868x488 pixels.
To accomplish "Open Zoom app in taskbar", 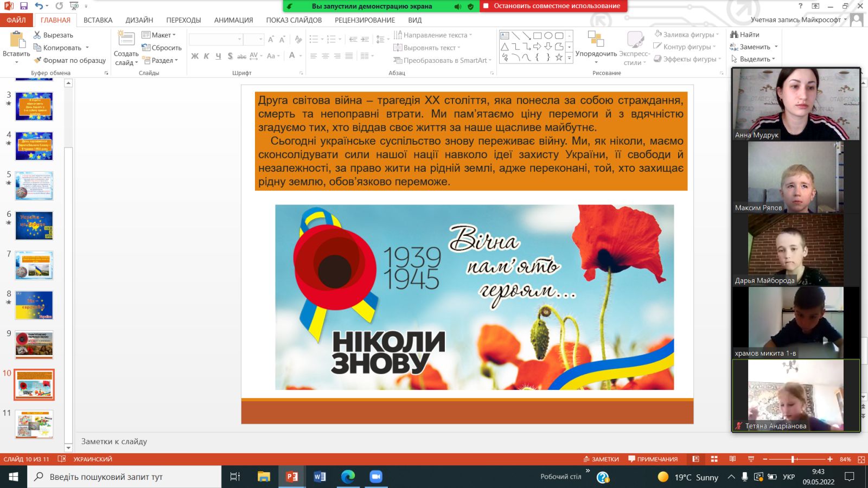I will 376,477.
